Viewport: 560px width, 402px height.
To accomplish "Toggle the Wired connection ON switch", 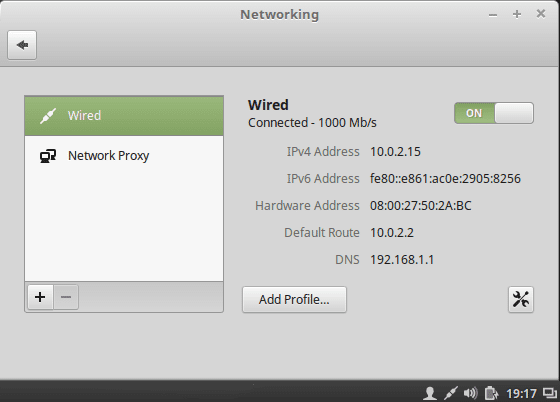I will [494, 113].
